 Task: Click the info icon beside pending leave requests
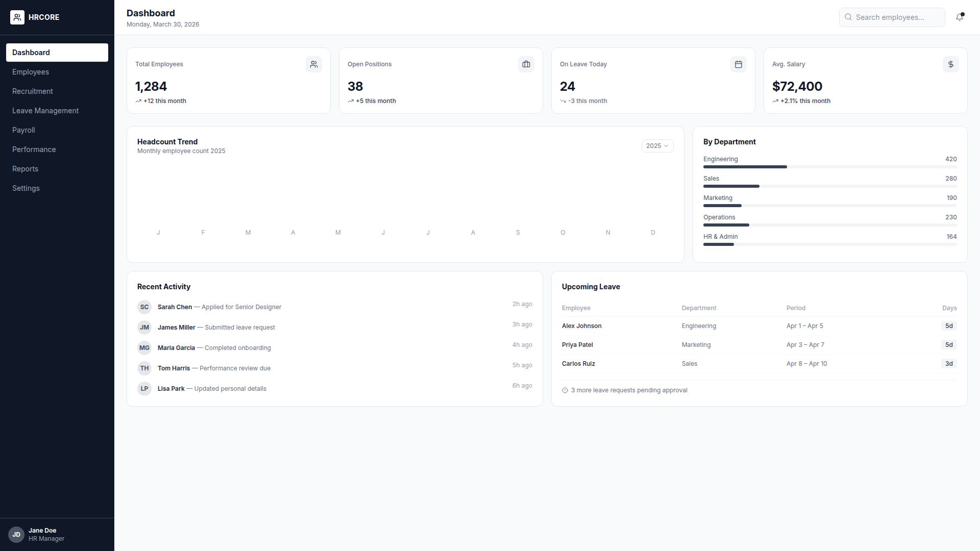[565, 390]
